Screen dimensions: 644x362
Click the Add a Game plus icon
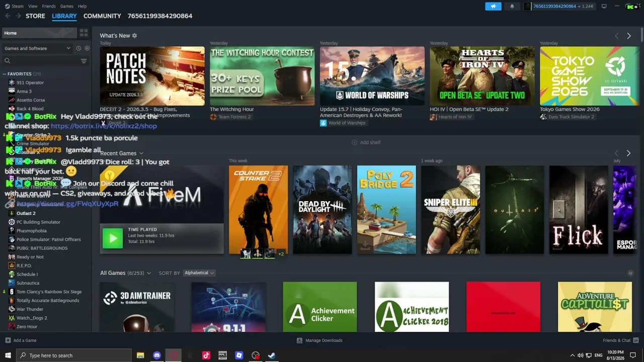(8, 340)
